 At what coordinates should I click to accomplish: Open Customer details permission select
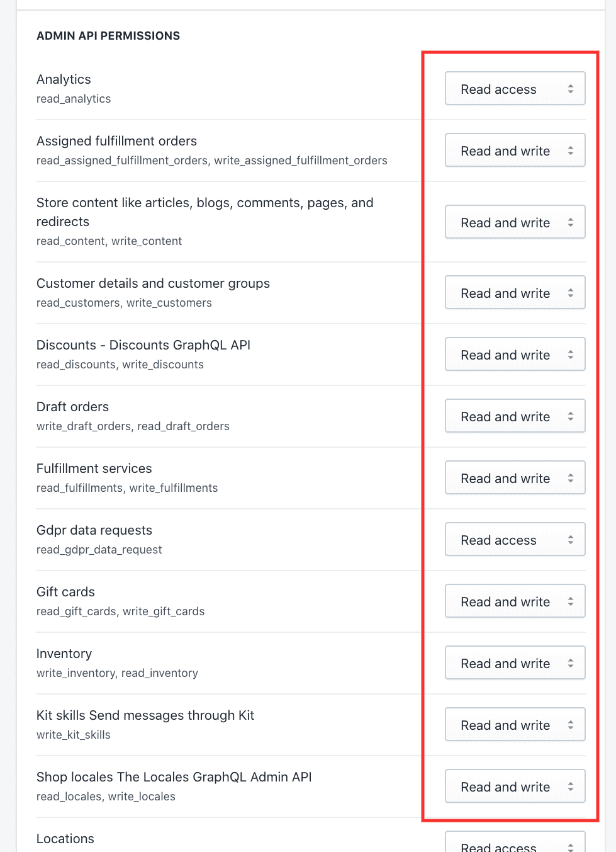click(x=515, y=293)
